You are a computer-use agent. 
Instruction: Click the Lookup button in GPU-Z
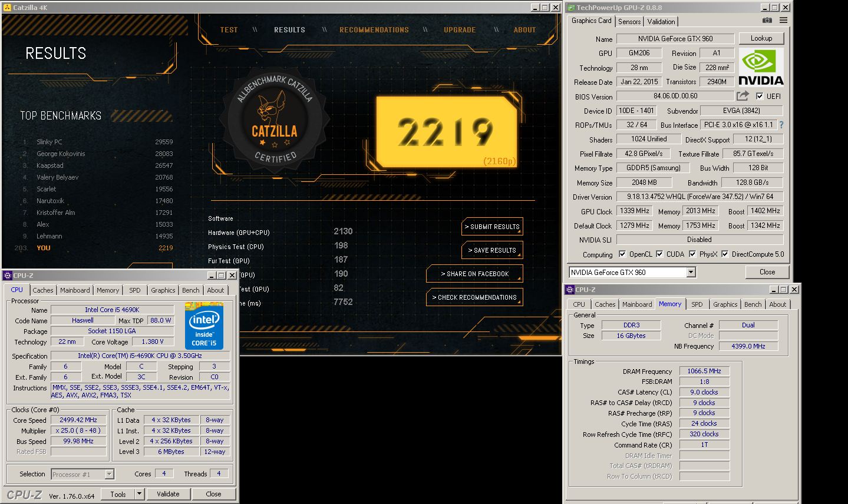[x=761, y=38]
